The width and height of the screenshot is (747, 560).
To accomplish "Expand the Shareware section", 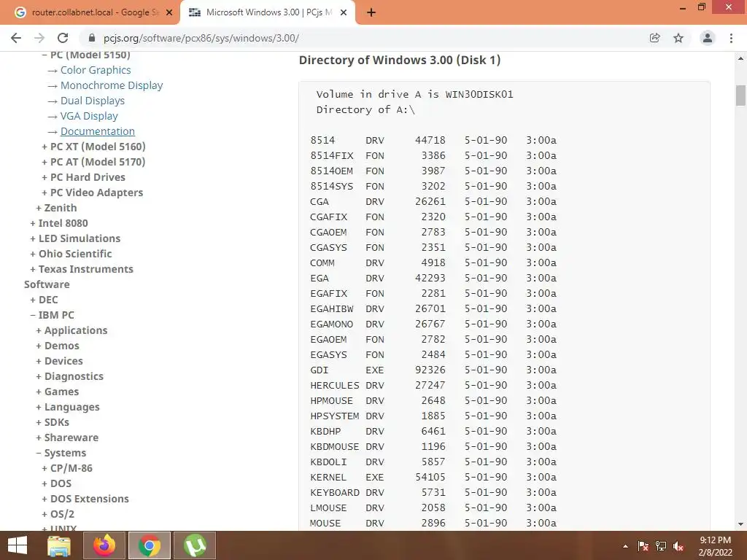I will point(67,437).
